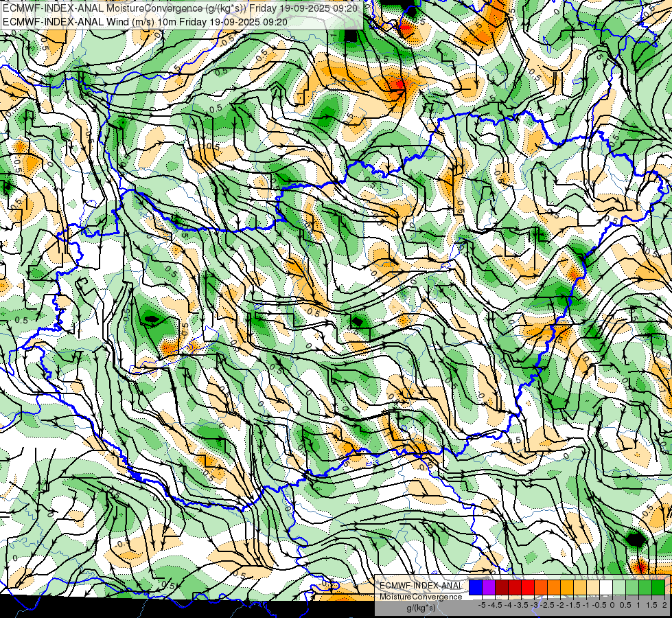Click the legend tick label '-5'
The height and width of the screenshot is (618, 672).
(x=482, y=605)
